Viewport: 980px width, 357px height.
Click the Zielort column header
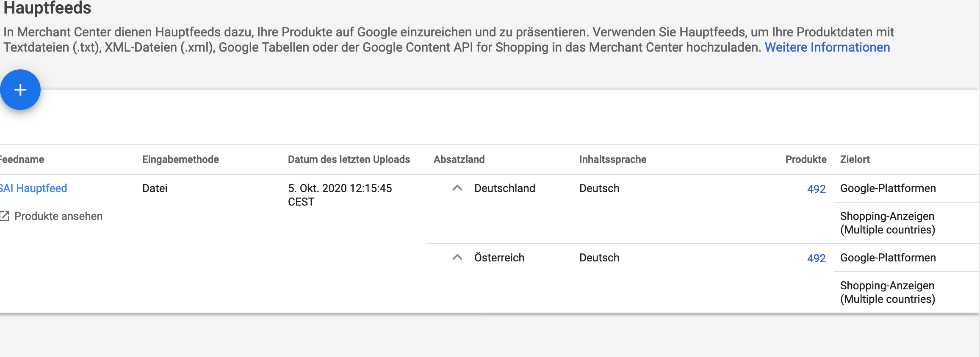855,159
